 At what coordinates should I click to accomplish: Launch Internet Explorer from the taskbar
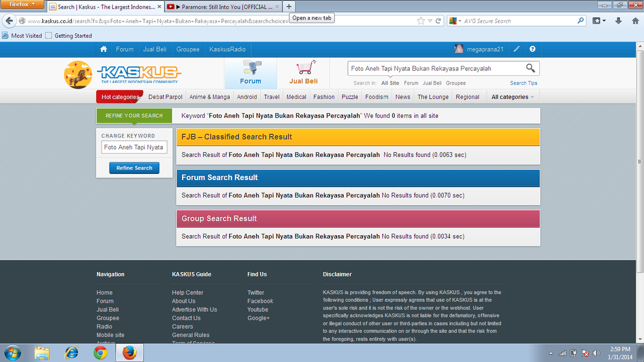[71, 353]
